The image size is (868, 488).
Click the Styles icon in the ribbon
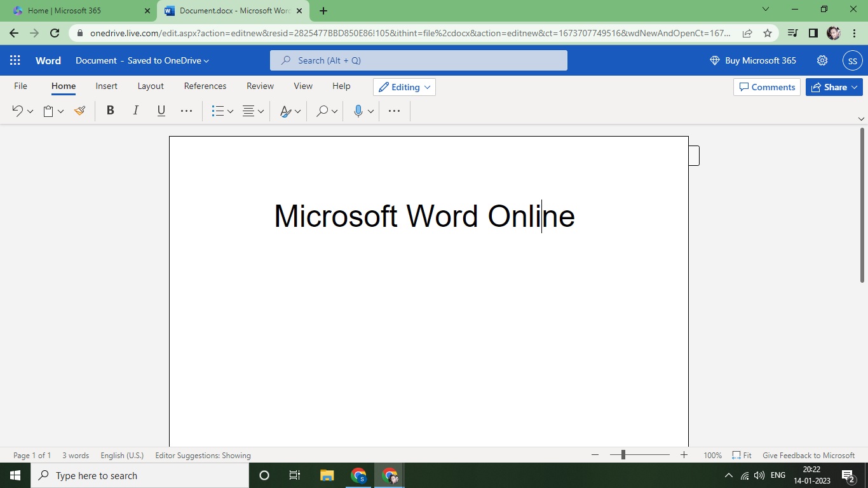(x=286, y=111)
